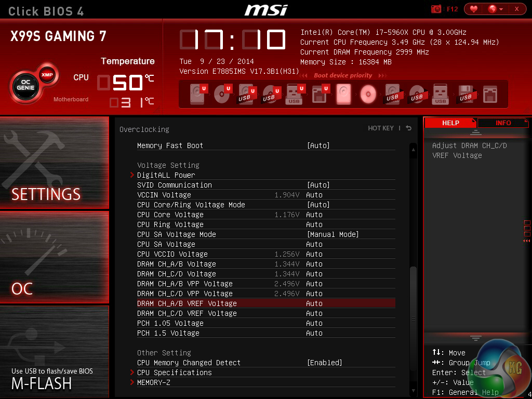Screen dimensions: 532x399
Task: Switch to the INFO tab
Action: pos(503,123)
